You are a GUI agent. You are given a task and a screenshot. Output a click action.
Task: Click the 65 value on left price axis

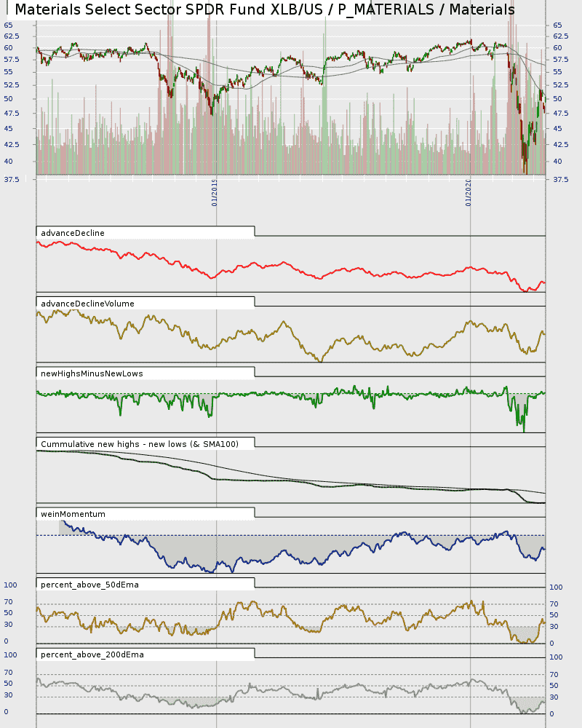pos(8,25)
